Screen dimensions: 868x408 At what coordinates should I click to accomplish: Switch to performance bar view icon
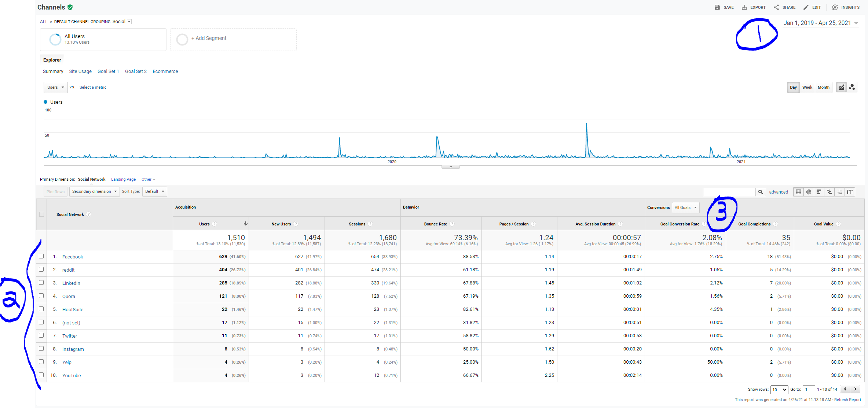pyautogui.click(x=819, y=192)
